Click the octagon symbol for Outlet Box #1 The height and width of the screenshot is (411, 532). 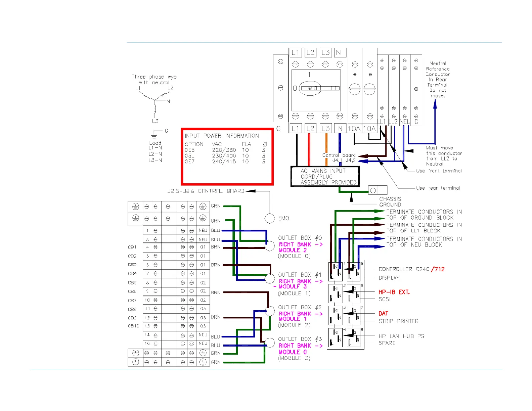(270, 278)
